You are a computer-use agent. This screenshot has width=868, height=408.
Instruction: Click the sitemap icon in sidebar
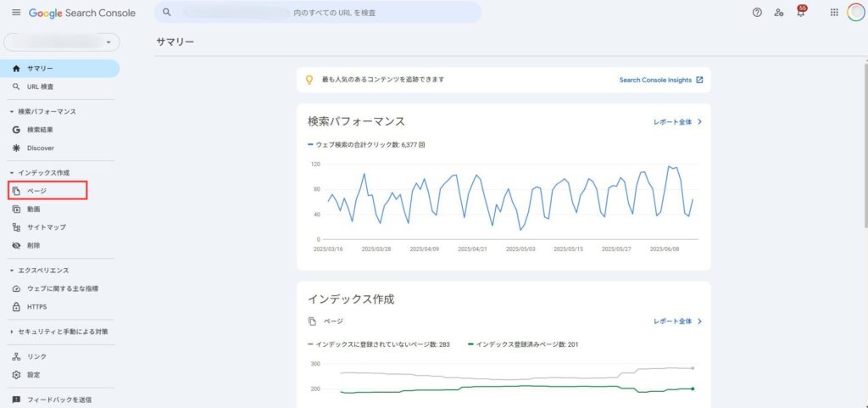click(x=16, y=227)
